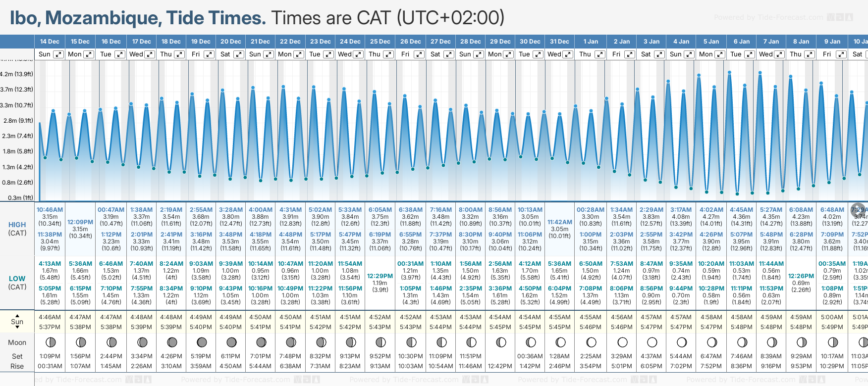Click the 2 Jan full moon icon

(622, 342)
